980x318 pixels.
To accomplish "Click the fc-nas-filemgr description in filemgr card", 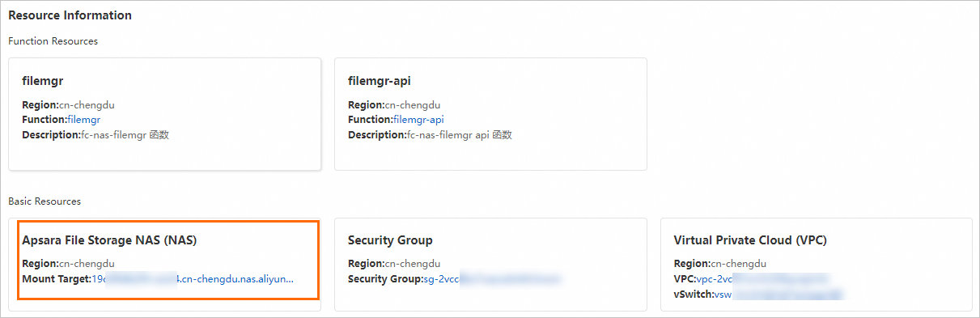I will point(125,135).
